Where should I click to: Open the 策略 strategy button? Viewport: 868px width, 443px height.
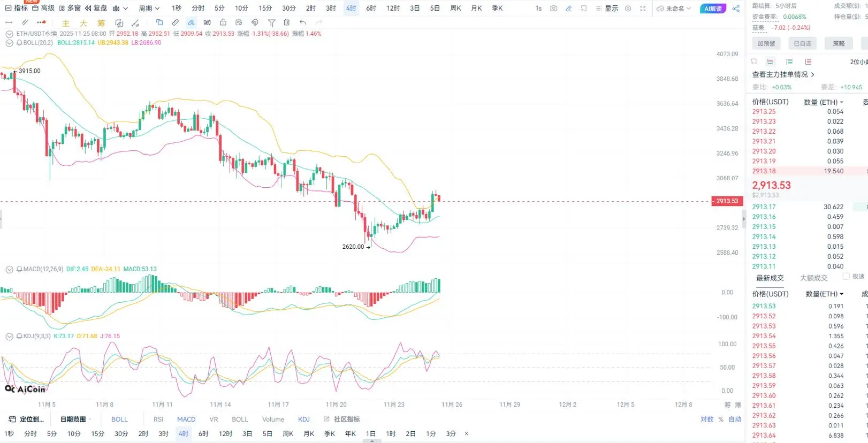click(839, 43)
